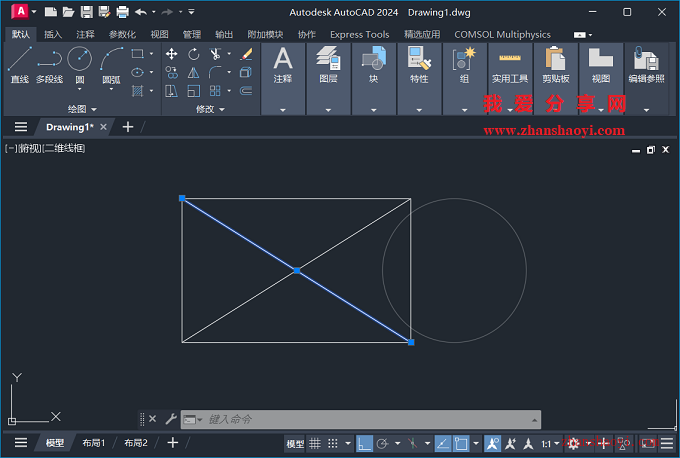
Task: Select the Polyline (多段线) tool
Action: click(49, 64)
